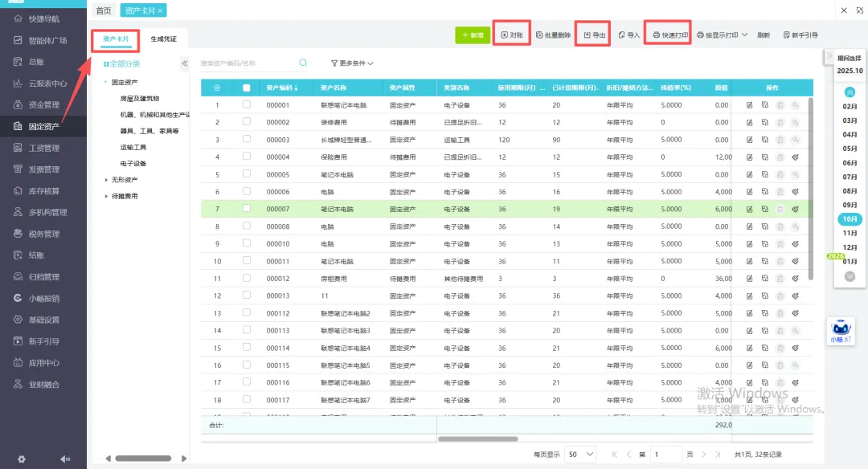This screenshot has height=469, width=868.
Task: Click the table's vertical scrollbar
Action: point(811,188)
